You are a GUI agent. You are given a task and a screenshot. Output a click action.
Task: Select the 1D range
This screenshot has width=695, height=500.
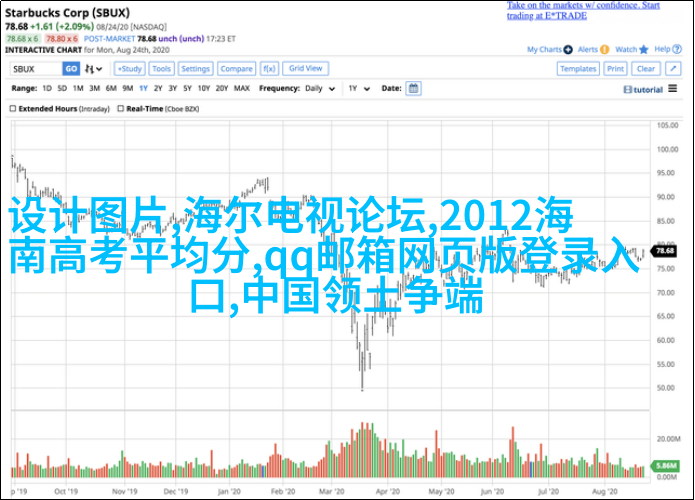47,89
